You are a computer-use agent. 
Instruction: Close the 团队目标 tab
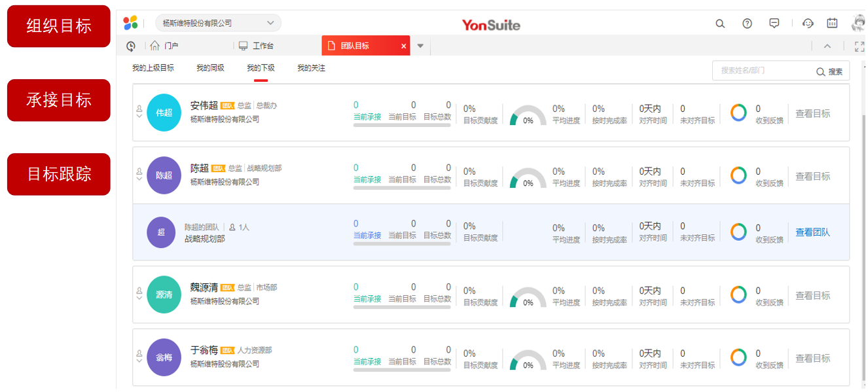click(x=403, y=46)
